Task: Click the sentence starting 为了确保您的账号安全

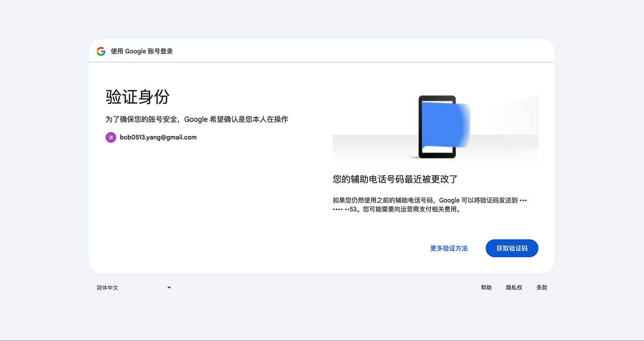Action: 197,119
